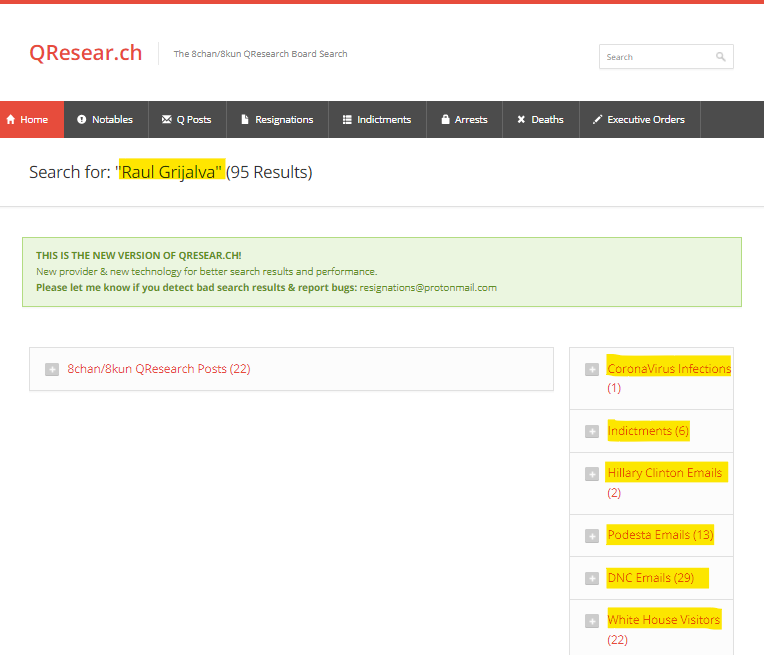Image resolution: width=764 pixels, height=655 pixels.
Task: Expand the CoronaVirus Infections section
Action: click(592, 369)
